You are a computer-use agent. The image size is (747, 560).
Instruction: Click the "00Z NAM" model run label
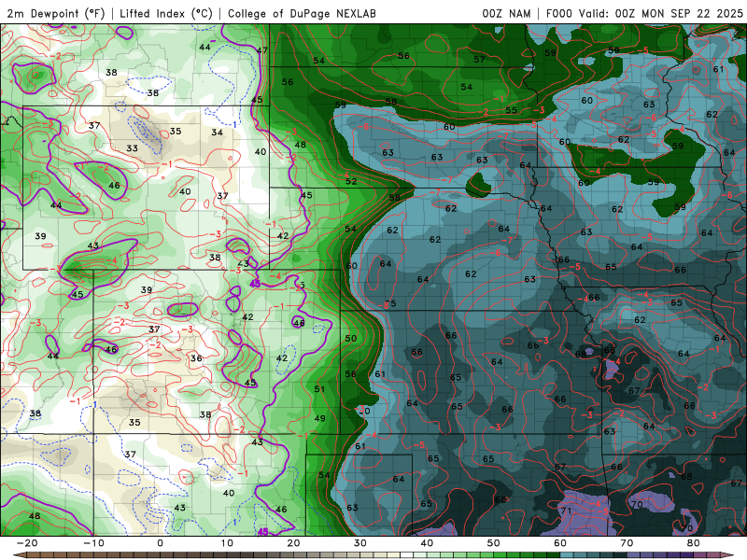point(506,13)
